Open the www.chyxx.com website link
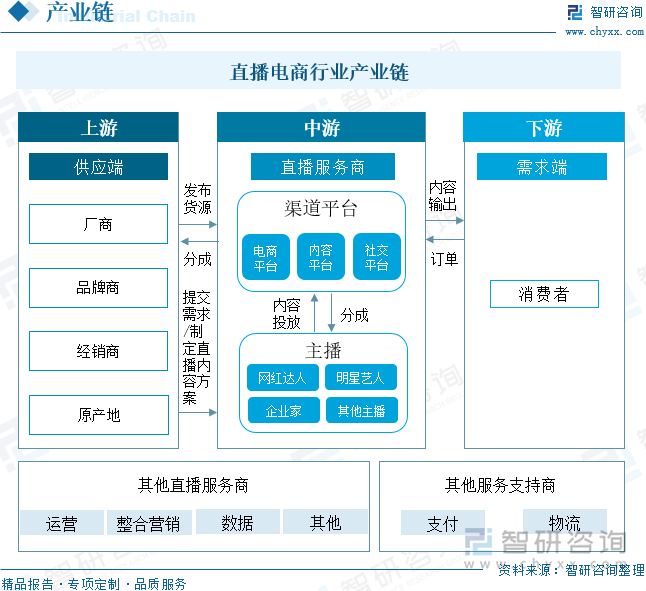The height and width of the screenshot is (591, 646). point(604,32)
